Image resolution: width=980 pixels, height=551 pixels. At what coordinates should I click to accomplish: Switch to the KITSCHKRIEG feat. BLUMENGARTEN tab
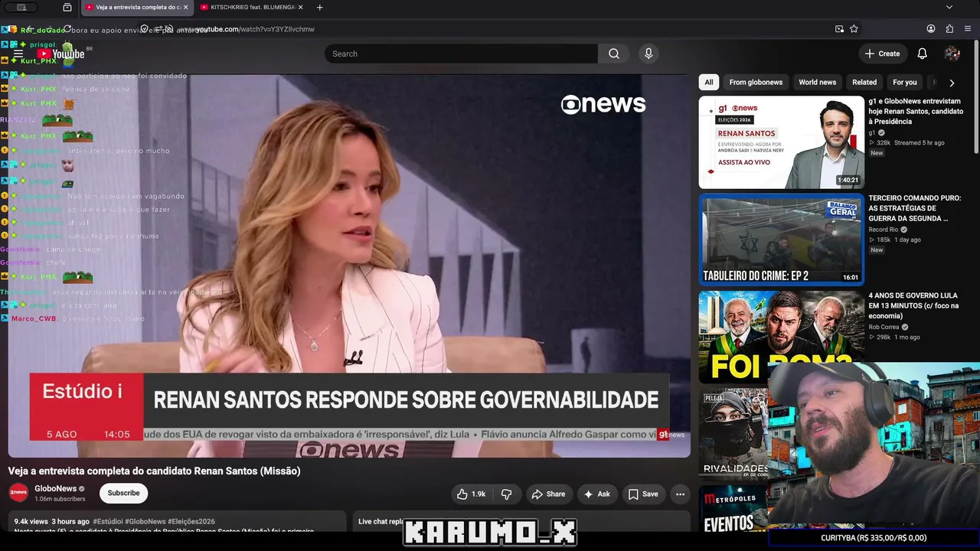click(x=251, y=8)
